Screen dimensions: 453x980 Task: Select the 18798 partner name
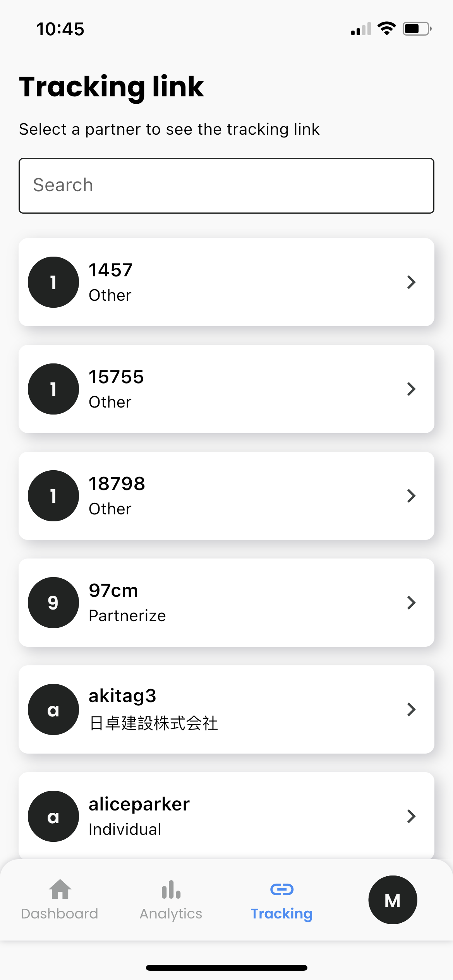pos(117,484)
